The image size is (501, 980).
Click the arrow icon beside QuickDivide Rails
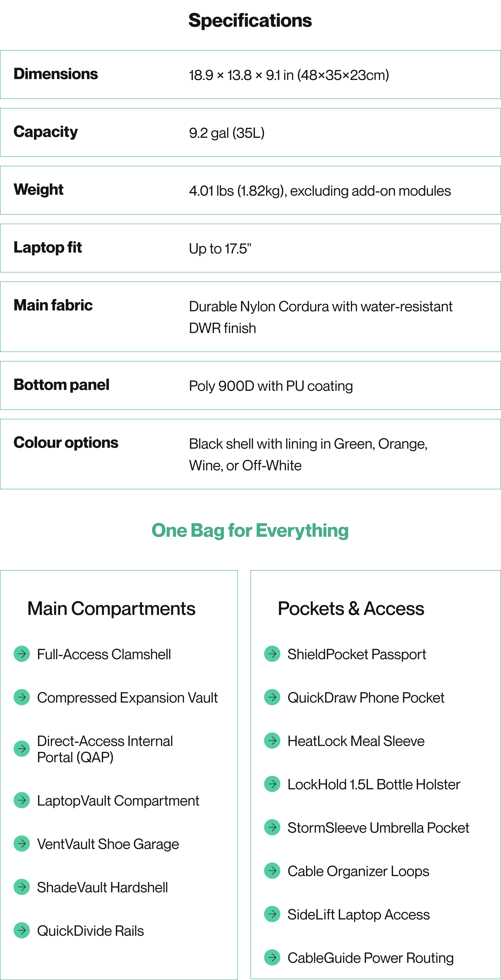(22, 931)
